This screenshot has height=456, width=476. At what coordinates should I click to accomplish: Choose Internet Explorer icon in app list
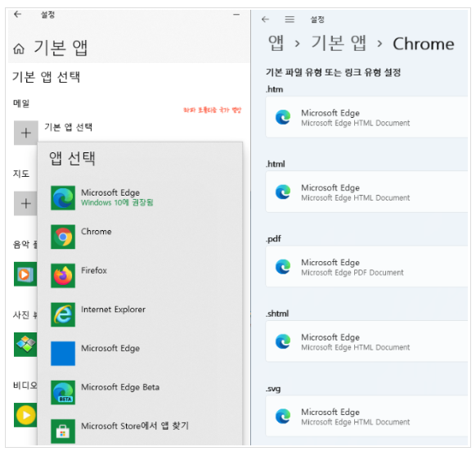(x=63, y=314)
